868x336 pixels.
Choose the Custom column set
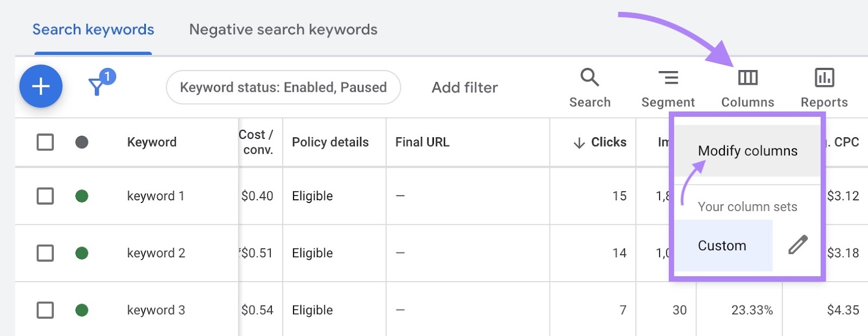coord(722,245)
